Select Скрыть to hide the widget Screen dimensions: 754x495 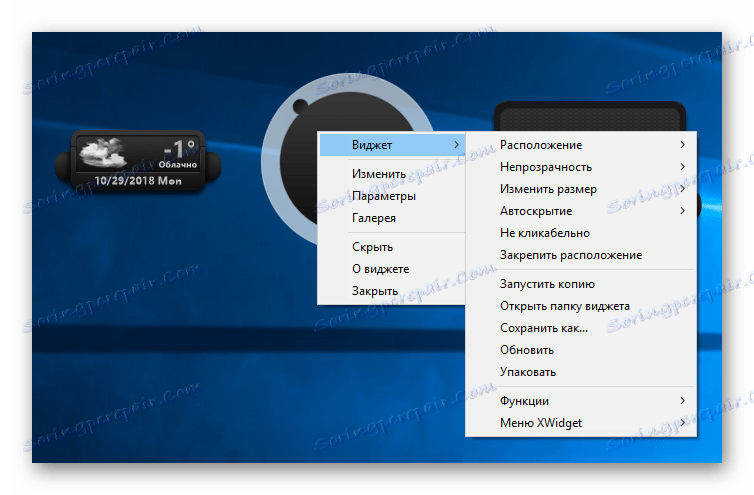391,247
